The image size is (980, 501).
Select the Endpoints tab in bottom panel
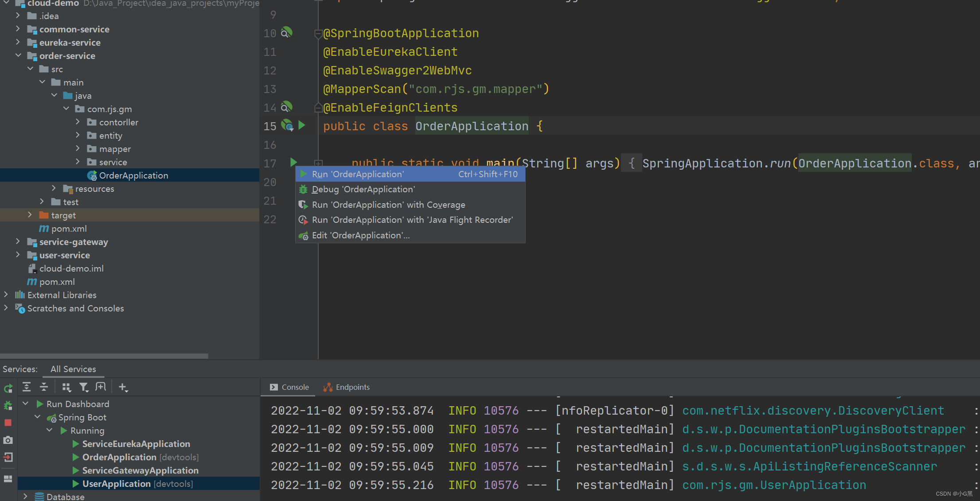[351, 386]
